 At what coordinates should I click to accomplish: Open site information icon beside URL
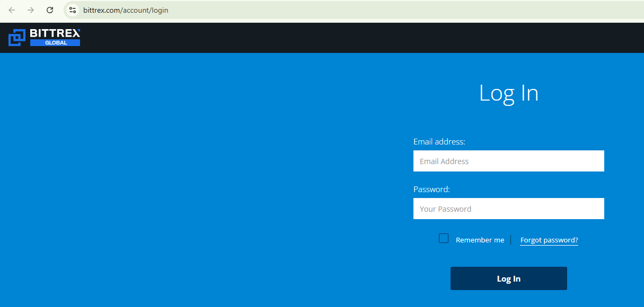pos(73,10)
